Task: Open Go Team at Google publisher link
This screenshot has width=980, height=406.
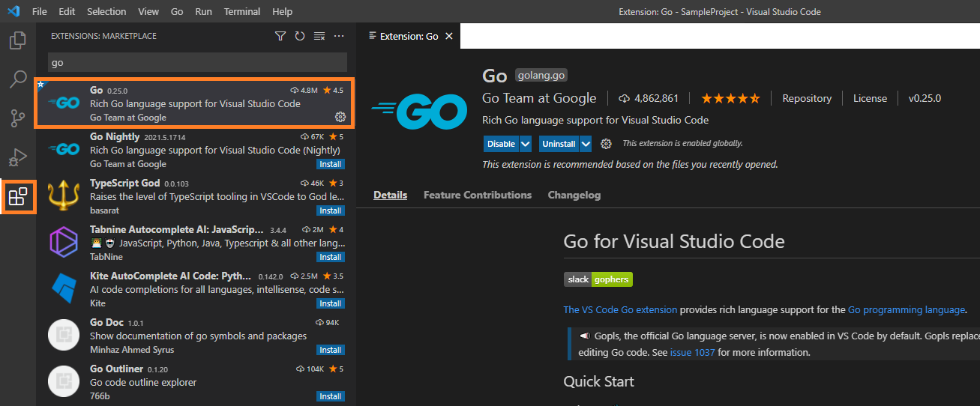Action: pos(539,98)
